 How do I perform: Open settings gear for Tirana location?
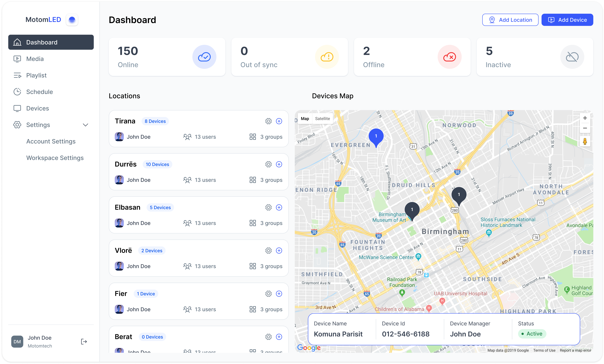tap(268, 121)
